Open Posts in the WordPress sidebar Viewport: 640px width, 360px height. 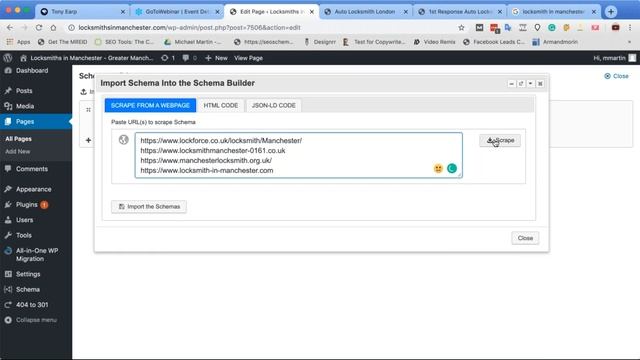(36, 91)
